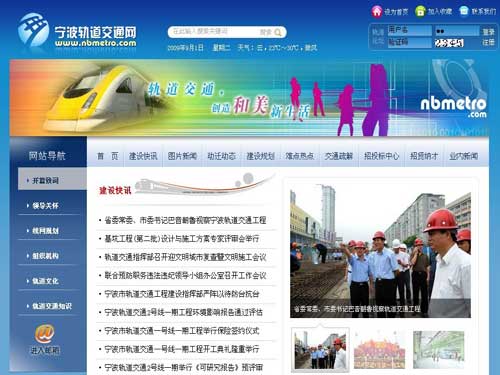
Task: Click the Ningbo Metro globe logo
Action: (33, 30)
